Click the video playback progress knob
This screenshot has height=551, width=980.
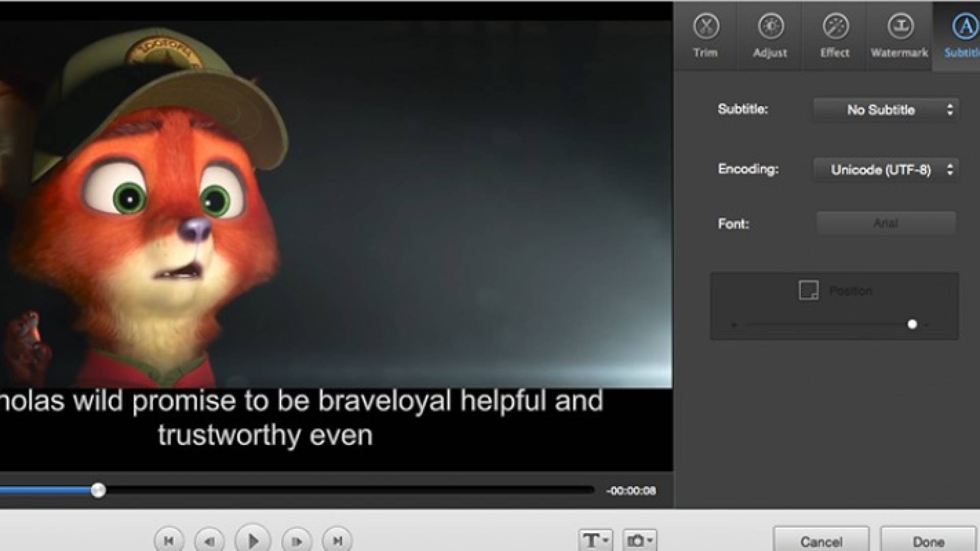tap(99, 490)
